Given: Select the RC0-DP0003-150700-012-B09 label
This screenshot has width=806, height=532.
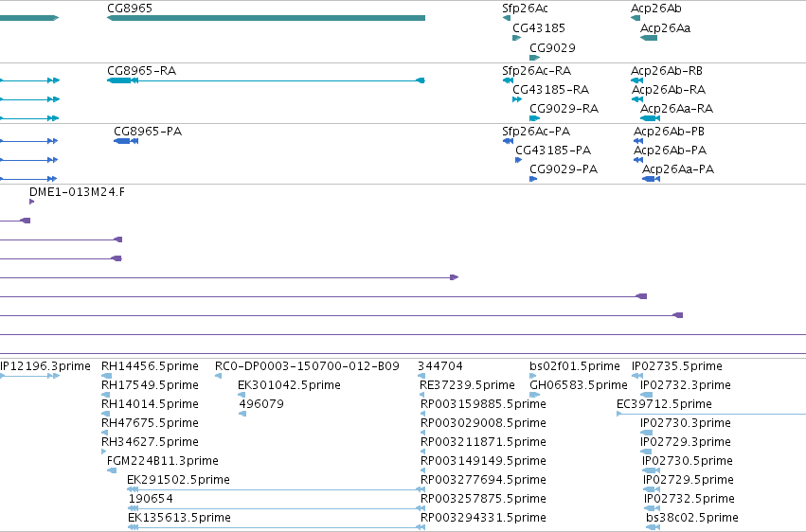Looking at the screenshot, I should [307, 366].
